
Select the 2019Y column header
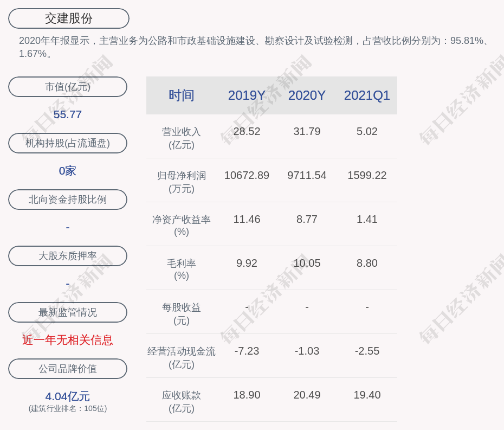(247, 95)
